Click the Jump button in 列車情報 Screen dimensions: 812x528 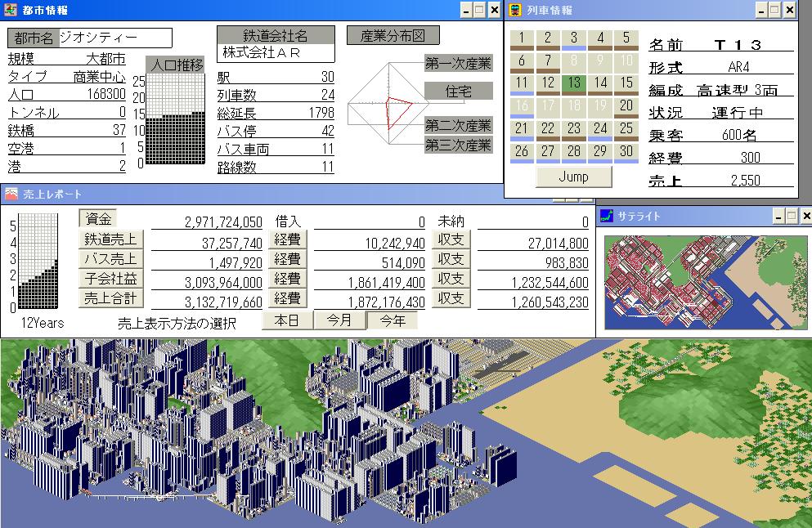574,177
